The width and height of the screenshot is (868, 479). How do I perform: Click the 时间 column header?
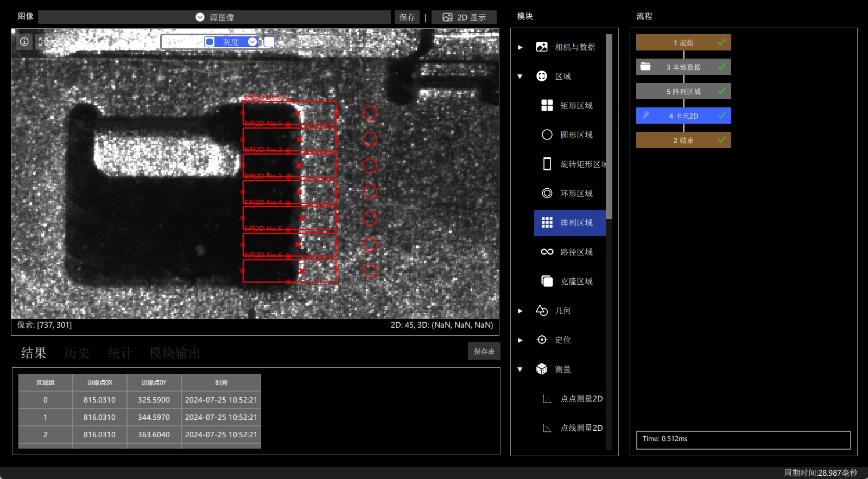[221, 382]
